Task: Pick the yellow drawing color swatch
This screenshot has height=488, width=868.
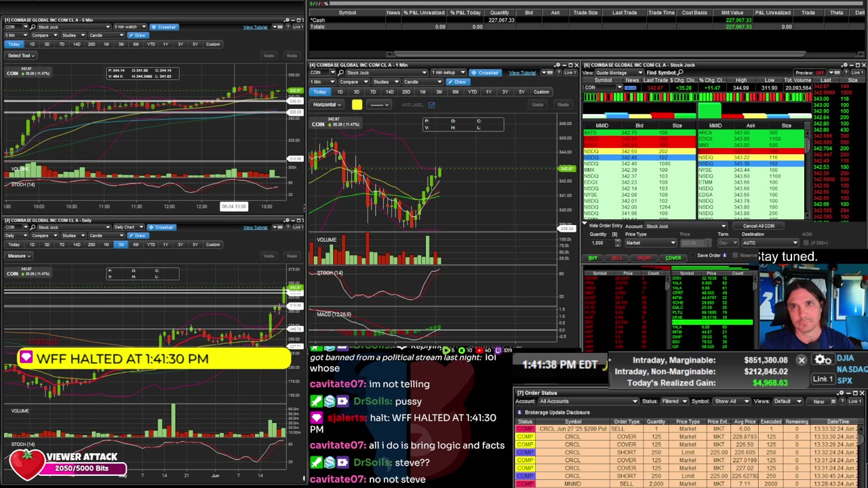Action: pos(357,104)
